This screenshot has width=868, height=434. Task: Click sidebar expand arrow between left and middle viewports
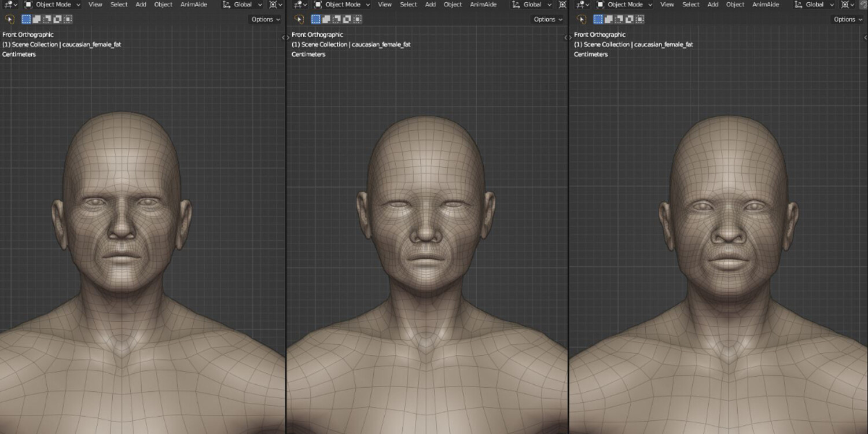click(x=283, y=37)
